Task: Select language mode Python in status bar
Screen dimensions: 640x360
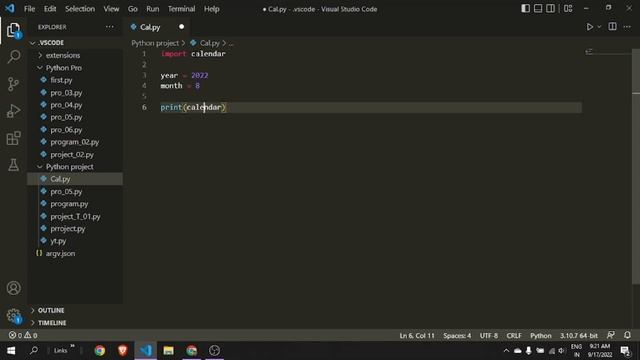Action: pos(540,336)
